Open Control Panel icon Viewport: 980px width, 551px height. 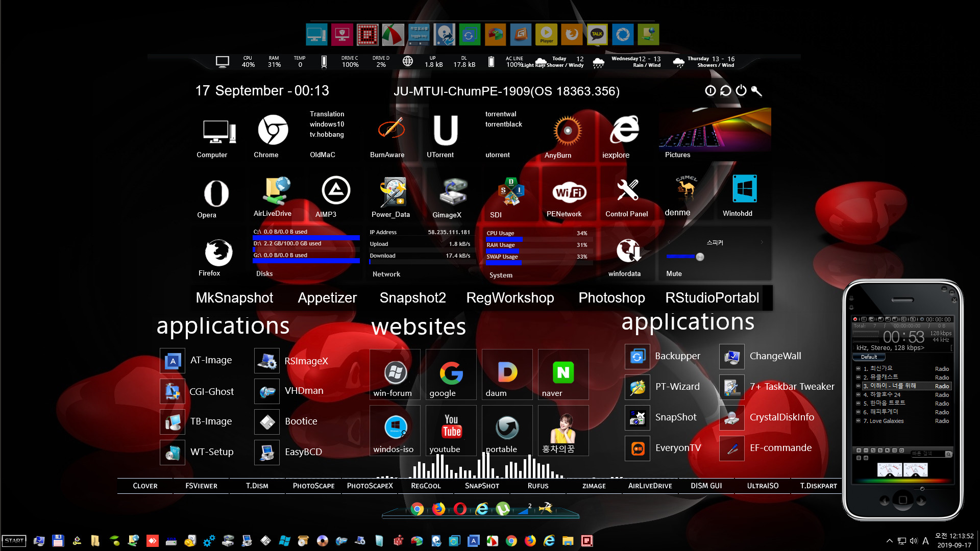627,190
